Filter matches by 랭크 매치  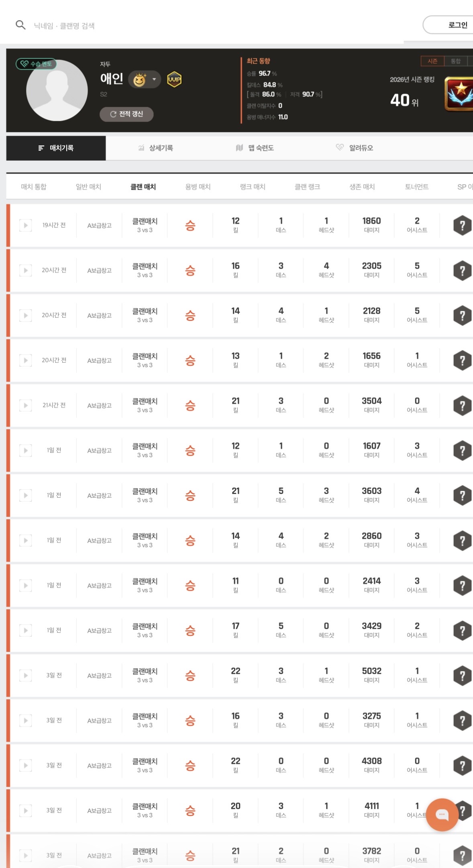tap(253, 187)
